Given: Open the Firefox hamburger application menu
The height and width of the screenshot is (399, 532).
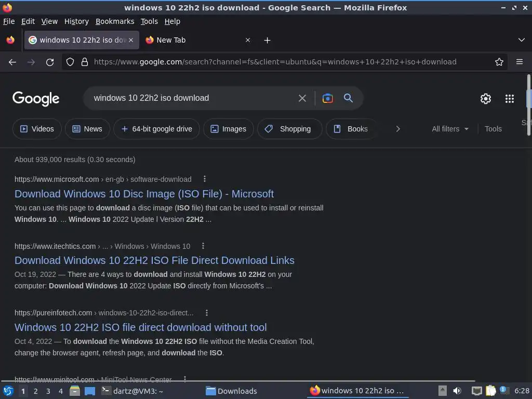Looking at the screenshot, I should pyautogui.click(x=520, y=62).
